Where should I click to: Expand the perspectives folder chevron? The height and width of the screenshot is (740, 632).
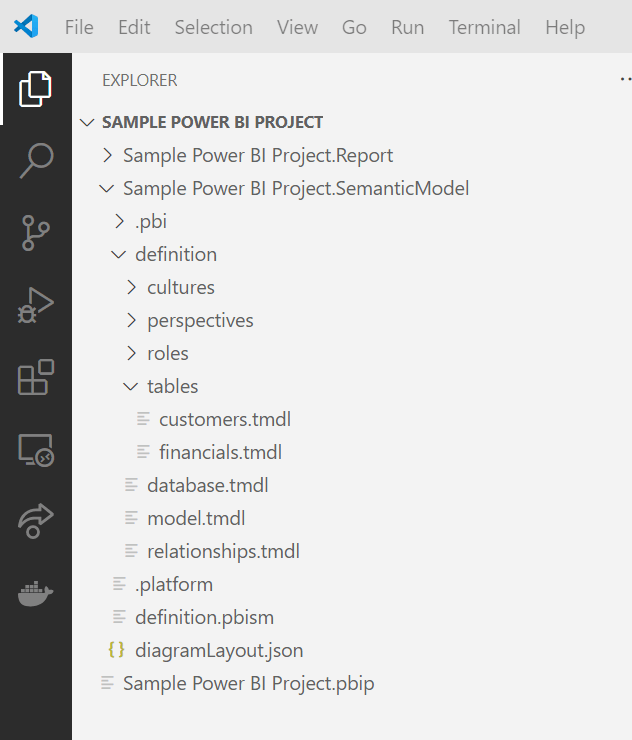coord(132,320)
